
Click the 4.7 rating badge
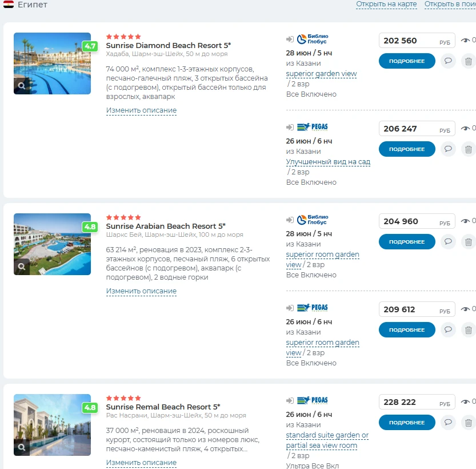coord(90,46)
